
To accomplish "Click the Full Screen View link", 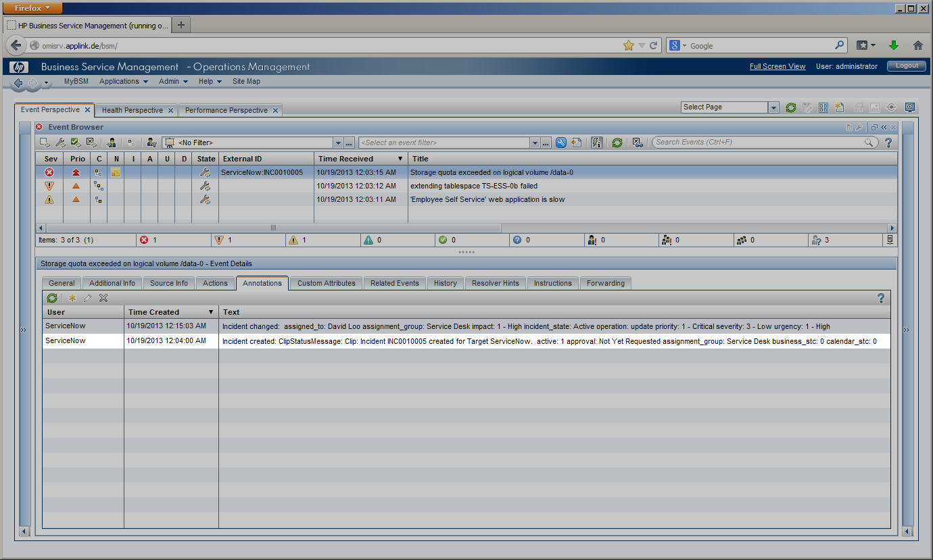I will (x=777, y=66).
